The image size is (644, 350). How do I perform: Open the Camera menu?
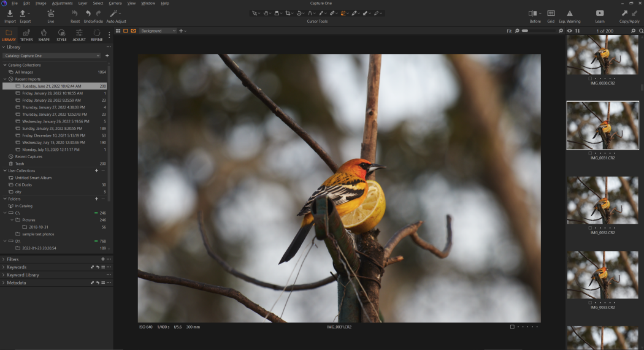(x=115, y=3)
